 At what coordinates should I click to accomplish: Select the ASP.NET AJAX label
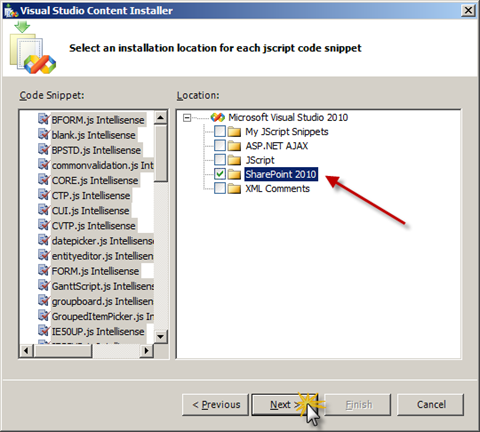277,146
